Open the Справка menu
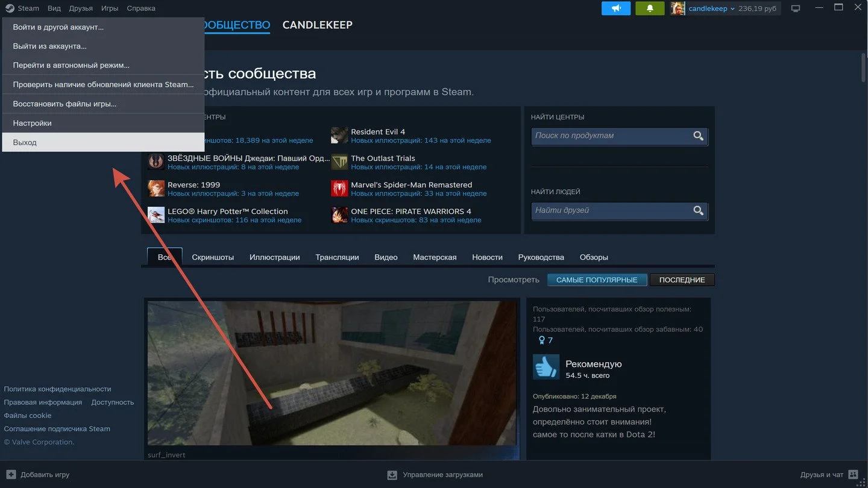 (141, 8)
